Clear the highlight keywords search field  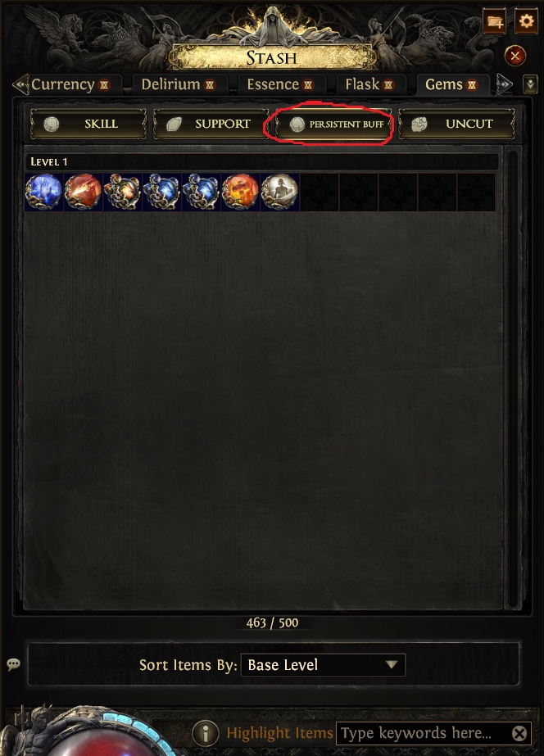coord(519,733)
